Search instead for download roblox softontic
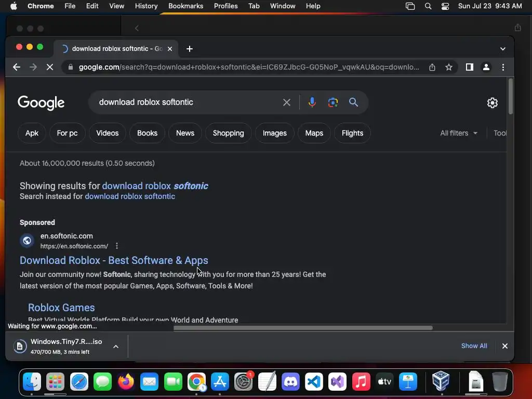The width and height of the screenshot is (532, 399). pyautogui.click(x=130, y=196)
